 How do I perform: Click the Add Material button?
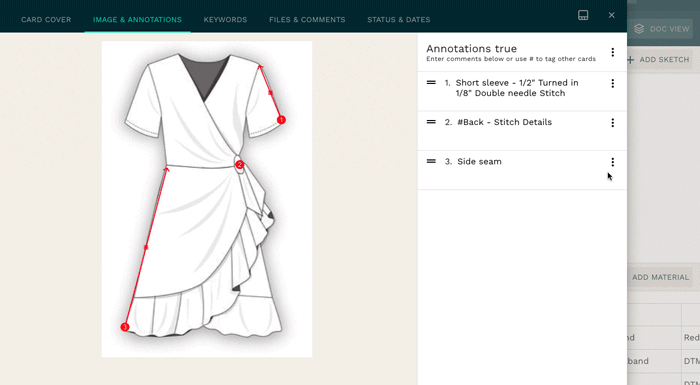point(660,277)
